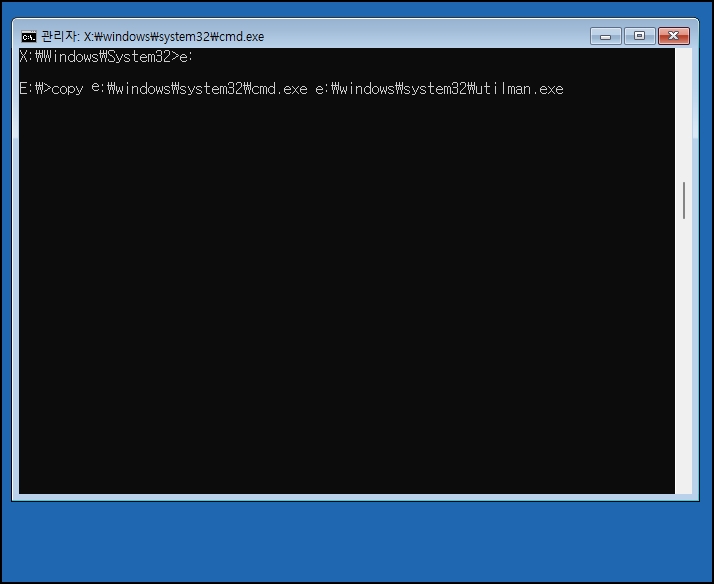Screen dimensions: 714x584
Task: Click the source path ending in cmd.exe
Action: (199, 89)
